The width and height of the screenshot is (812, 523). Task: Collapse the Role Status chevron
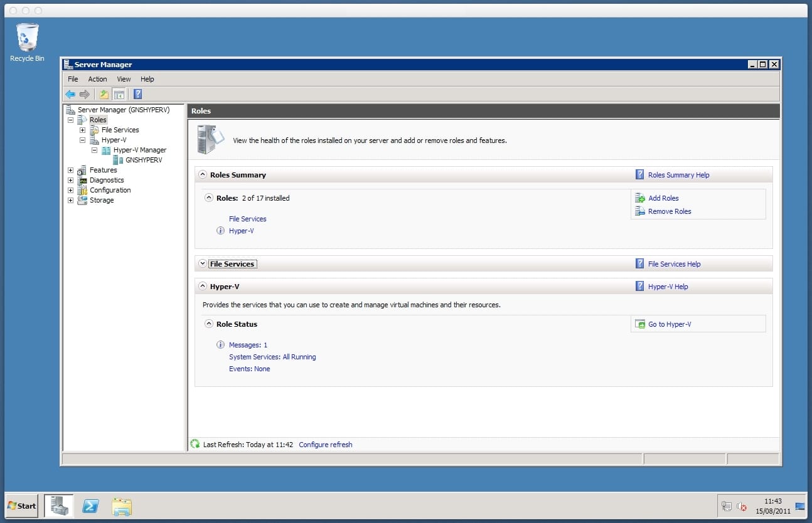click(x=209, y=324)
